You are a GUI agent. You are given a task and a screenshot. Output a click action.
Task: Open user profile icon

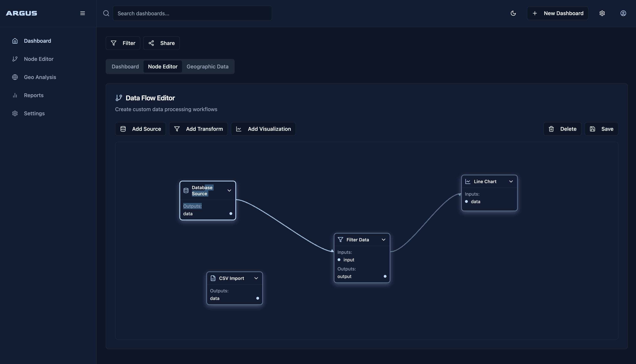(623, 13)
